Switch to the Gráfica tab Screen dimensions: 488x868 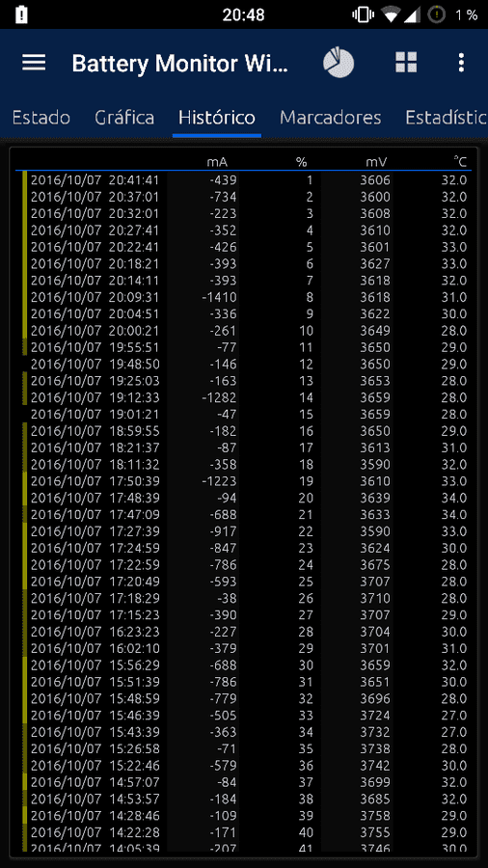coord(124,118)
